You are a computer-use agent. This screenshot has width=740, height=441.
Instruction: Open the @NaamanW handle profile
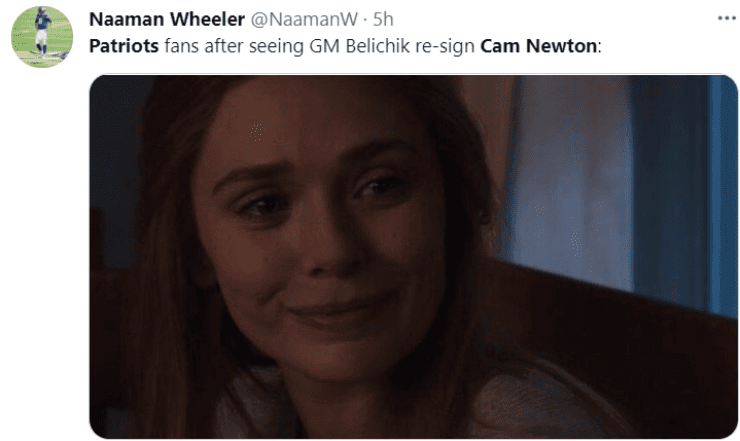(304, 19)
